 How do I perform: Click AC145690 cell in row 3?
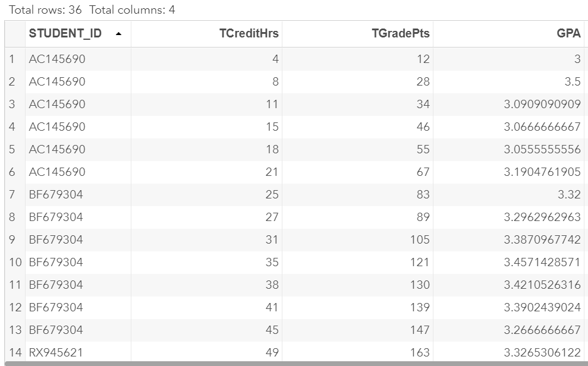coord(57,104)
